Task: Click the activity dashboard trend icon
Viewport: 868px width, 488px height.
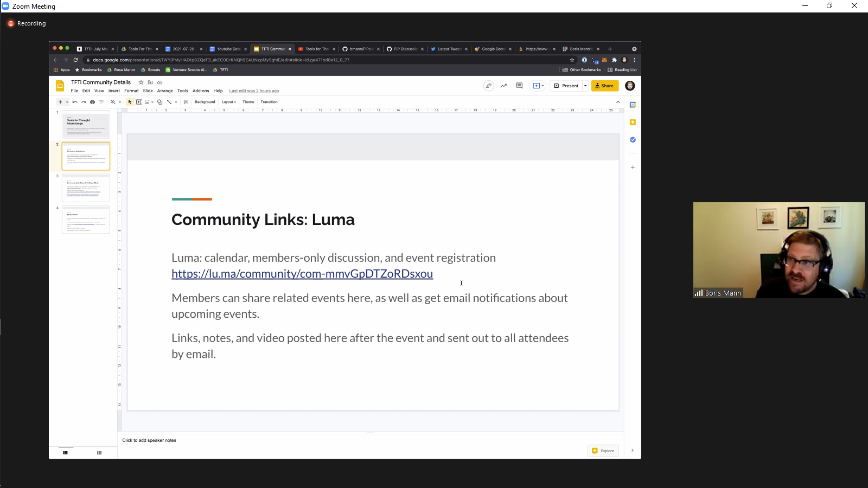Action: pos(503,86)
